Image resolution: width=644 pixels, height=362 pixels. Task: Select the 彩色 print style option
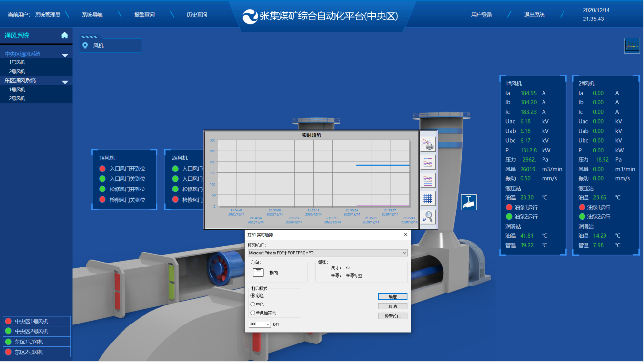(x=253, y=295)
